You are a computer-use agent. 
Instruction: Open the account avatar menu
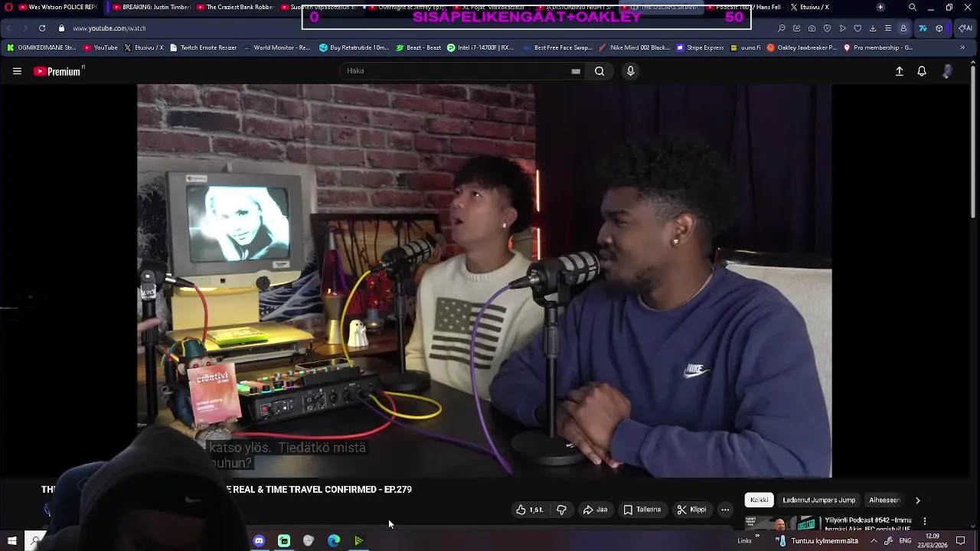pos(948,71)
